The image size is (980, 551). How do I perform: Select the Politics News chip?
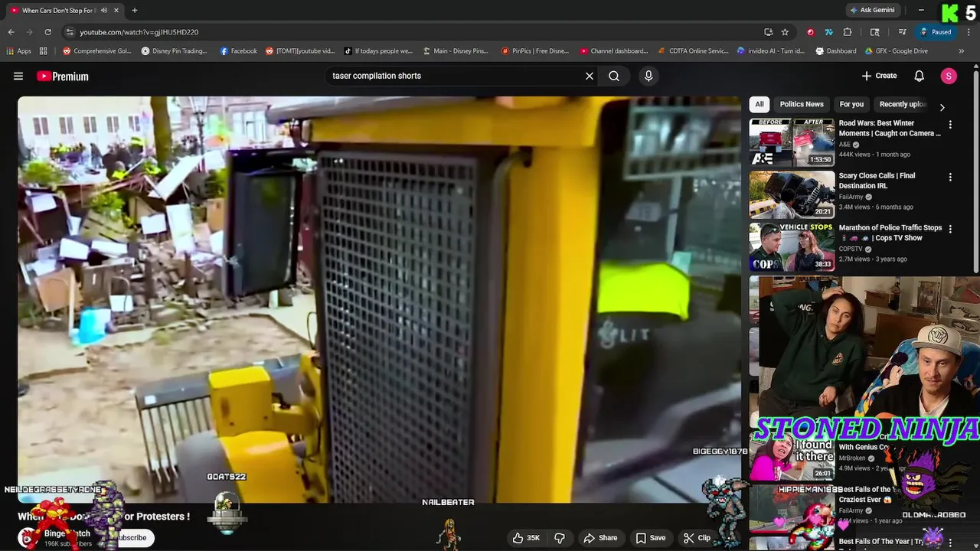click(x=802, y=104)
